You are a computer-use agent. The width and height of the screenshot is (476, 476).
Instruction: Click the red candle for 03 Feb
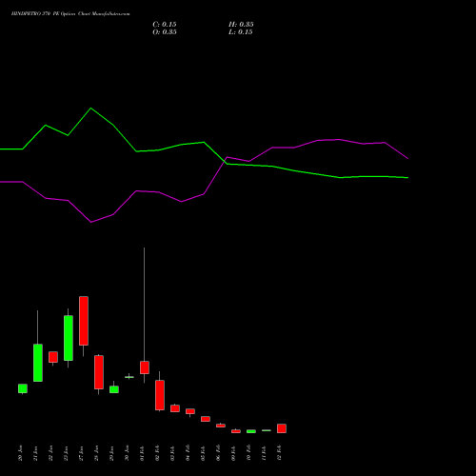point(175,408)
